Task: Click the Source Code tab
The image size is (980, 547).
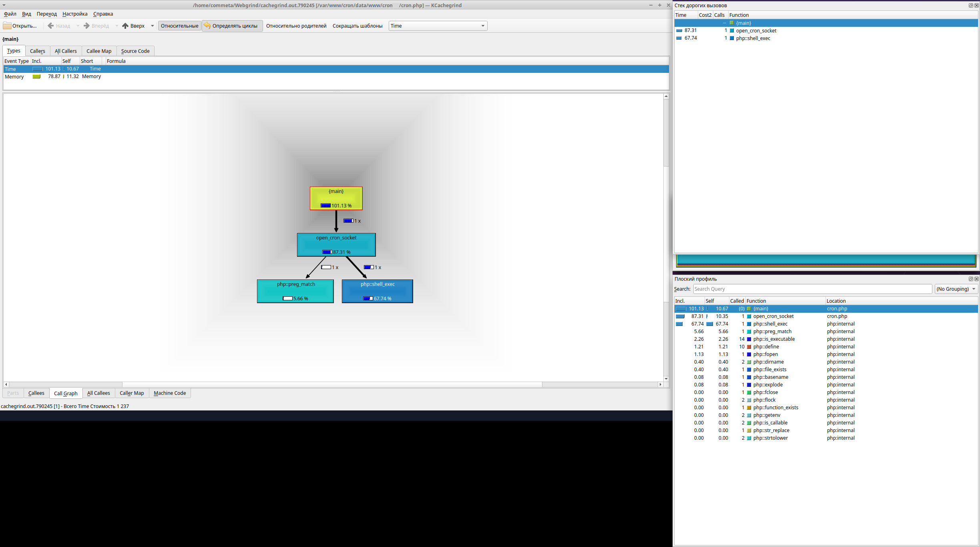Action: [135, 50]
